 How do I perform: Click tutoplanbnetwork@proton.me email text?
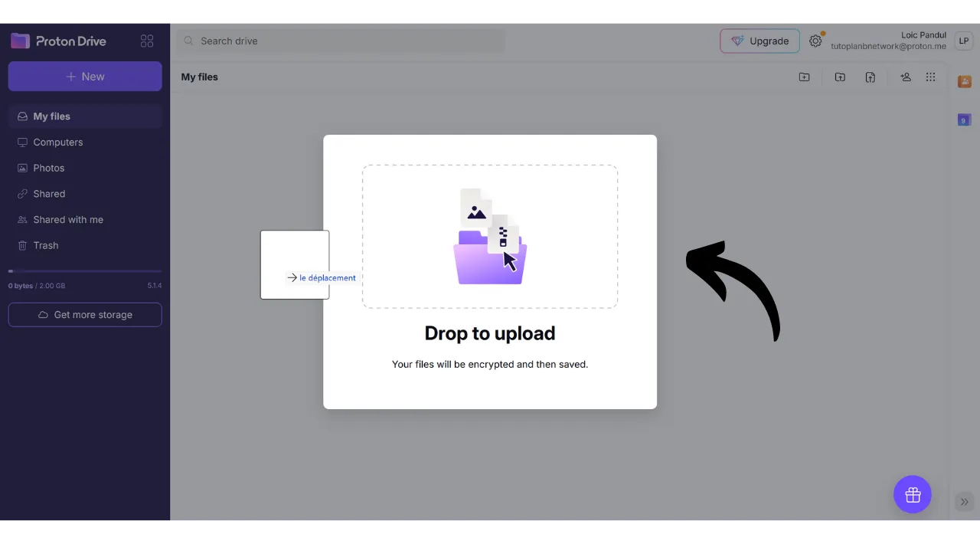[x=889, y=47]
